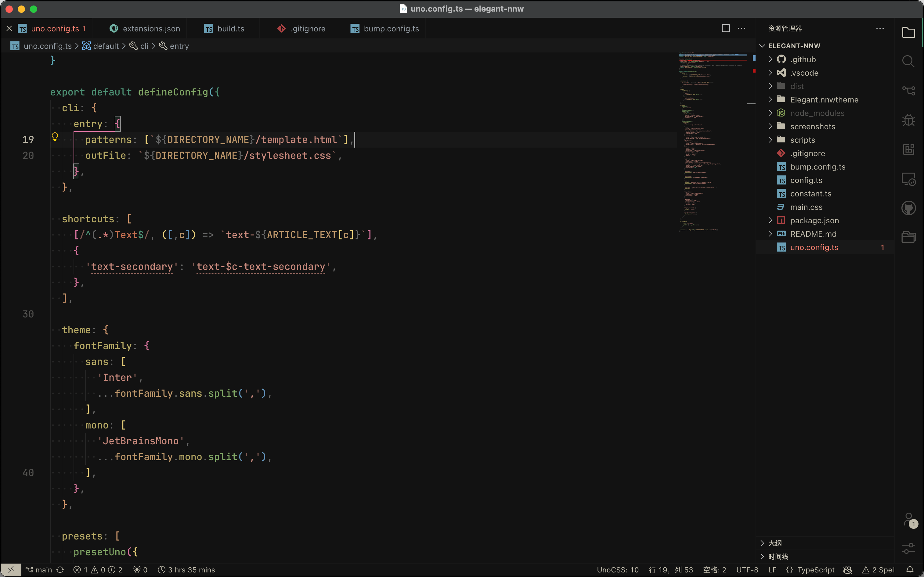This screenshot has height=577, width=924.
Task: Change the UTF-8 encoding setting
Action: [747, 569]
